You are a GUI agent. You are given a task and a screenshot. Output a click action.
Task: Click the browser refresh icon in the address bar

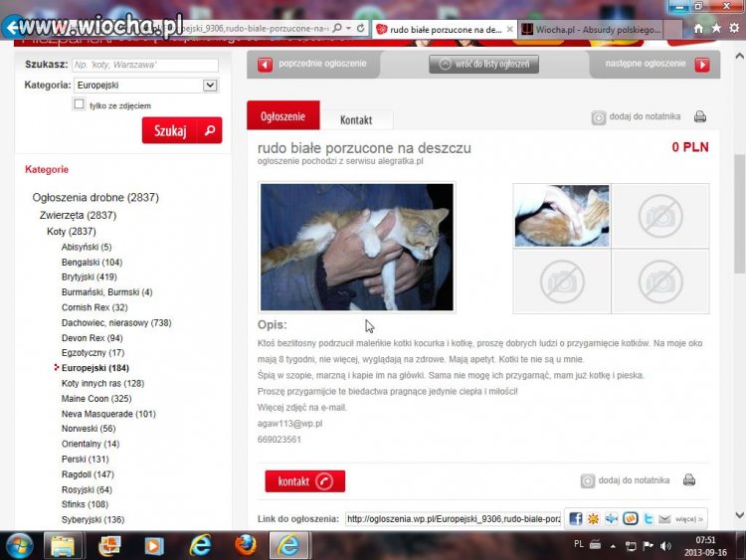(x=361, y=29)
